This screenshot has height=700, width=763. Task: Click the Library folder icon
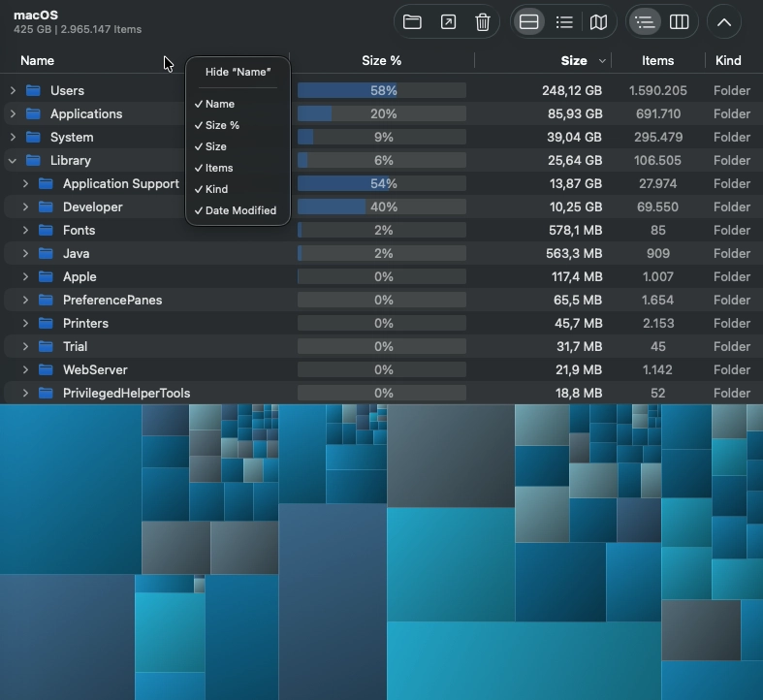coord(33,161)
